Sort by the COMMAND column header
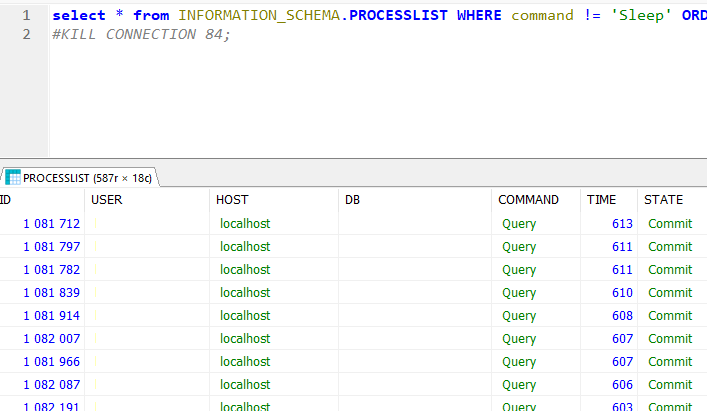Image resolution: width=707 pixels, height=411 pixels. [x=528, y=200]
